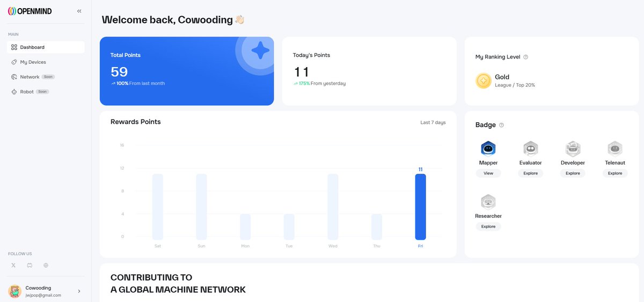
Task: Click Explore button under Developer
Action: pyautogui.click(x=573, y=173)
